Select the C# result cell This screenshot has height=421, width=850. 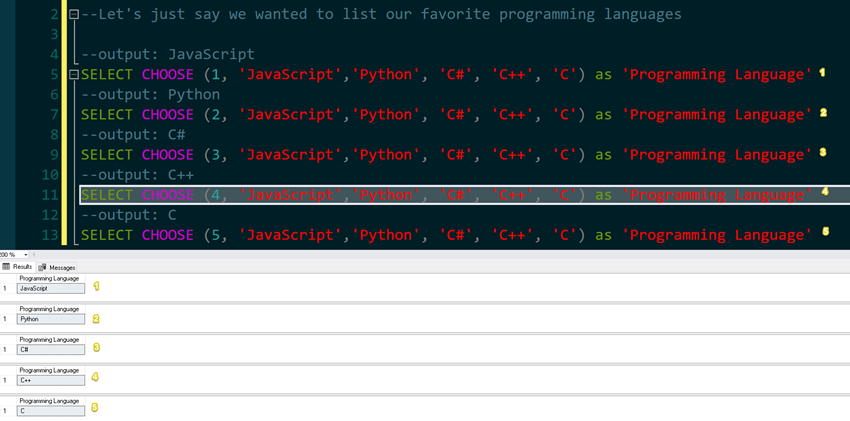point(50,349)
